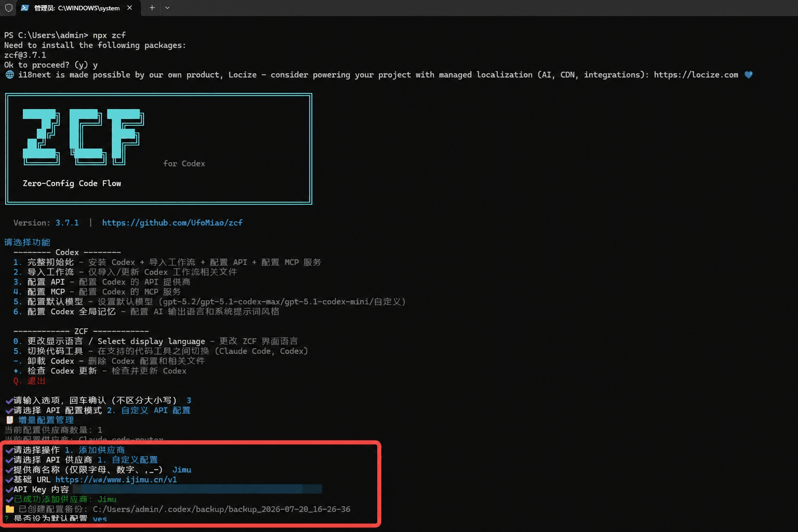798x532 pixels.
Task: Click the ZCF ASCII logo
Action: click(x=83, y=137)
